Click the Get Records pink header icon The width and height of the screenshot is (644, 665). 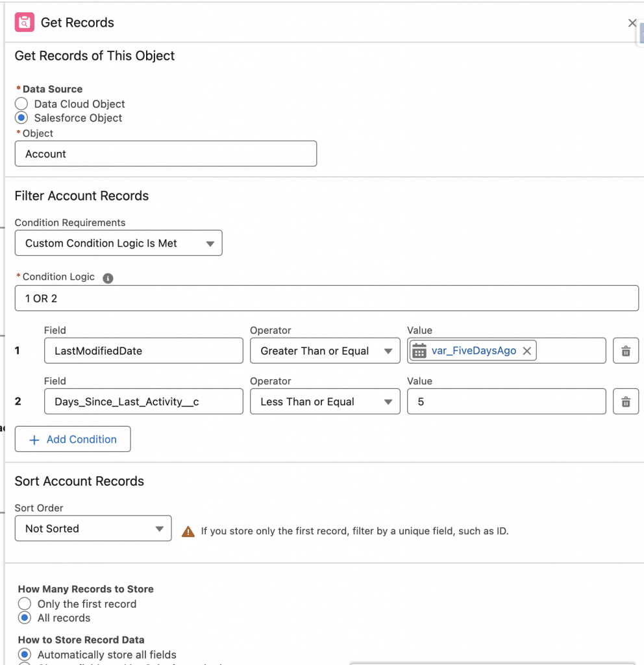tap(25, 23)
